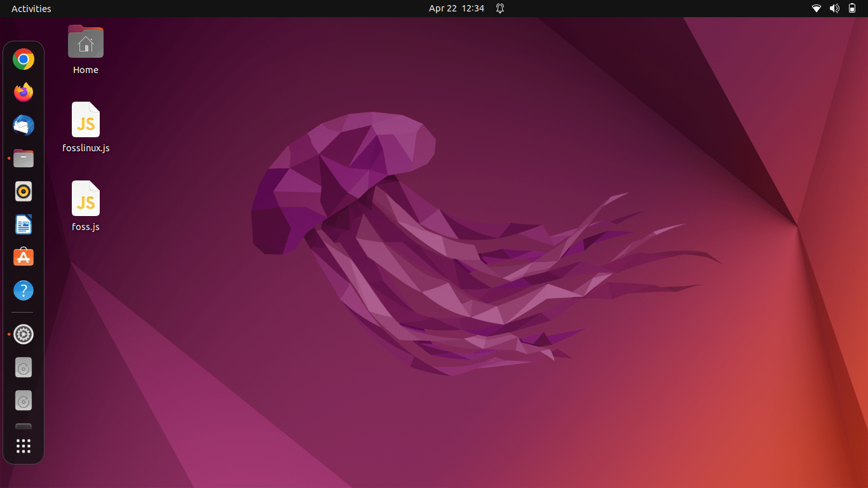The height and width of the screenshot is (488, 868).
Task: Click the notification bell icon
Action: click(x=500, y=8)
